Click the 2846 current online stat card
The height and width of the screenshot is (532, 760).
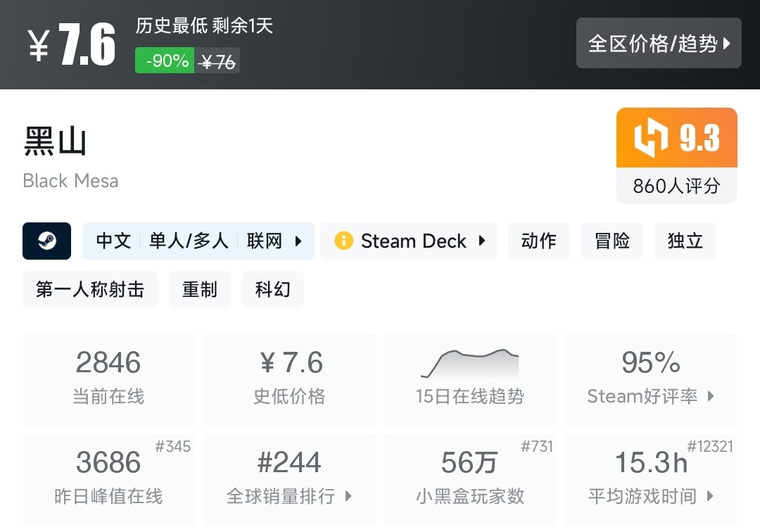[x=108, y=380]
